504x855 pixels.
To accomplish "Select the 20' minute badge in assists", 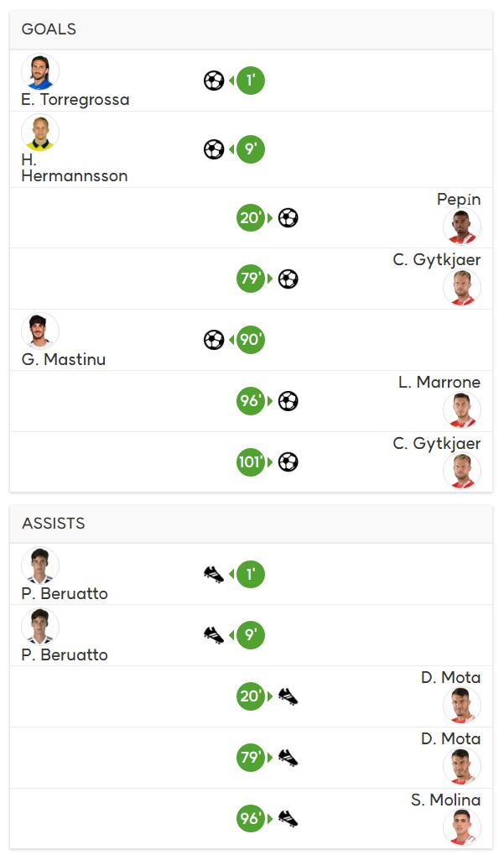I will click(x=251, y=696).
